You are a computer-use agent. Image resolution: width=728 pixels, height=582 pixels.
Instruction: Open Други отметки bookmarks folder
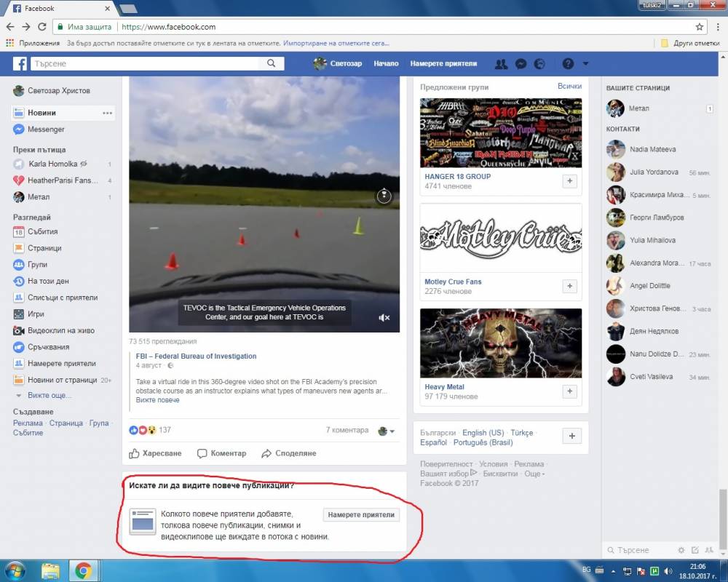(x=690, y=43)
